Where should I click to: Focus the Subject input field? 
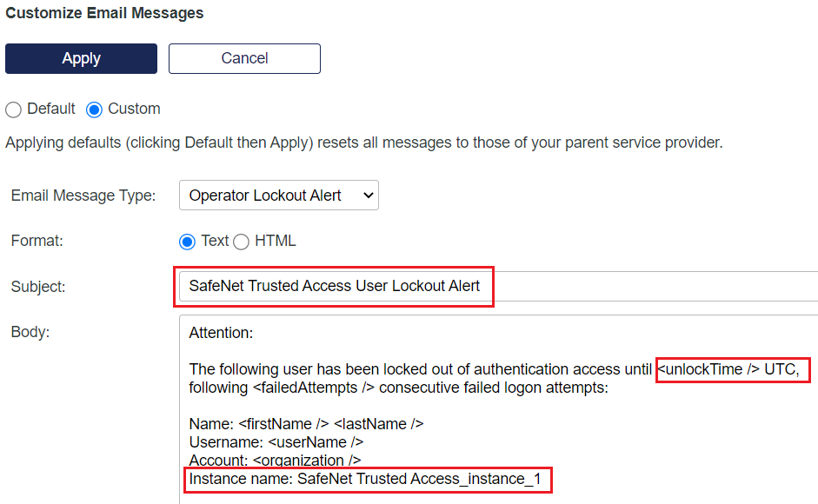click(495, 286)
